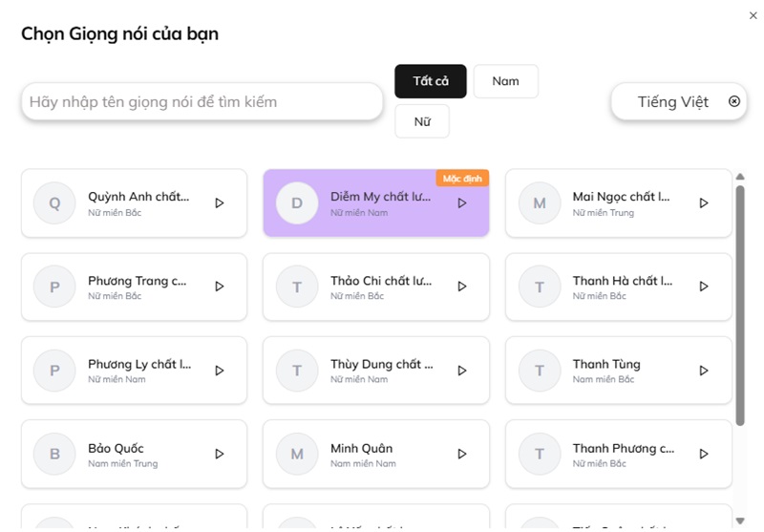The image size is (764, 532).
Task: Play preview of Mai Ngọc voice
Action: [704, 202]
